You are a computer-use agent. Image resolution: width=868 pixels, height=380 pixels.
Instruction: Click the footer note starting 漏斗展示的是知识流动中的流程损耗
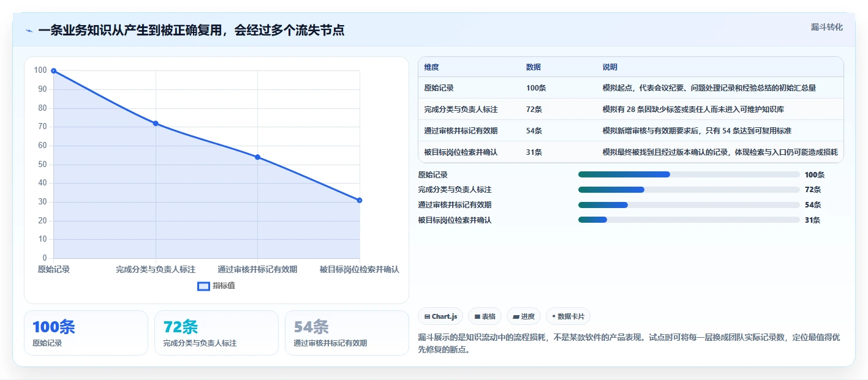click(x=629, y=344)
